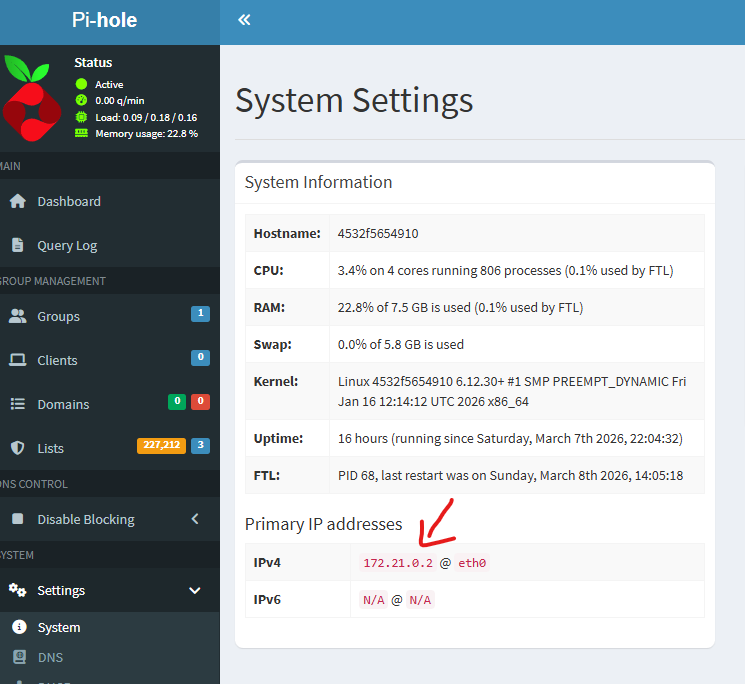Click the Groups people icon
745x684 pixels.
pyautogui.click(x=17, y=316)
